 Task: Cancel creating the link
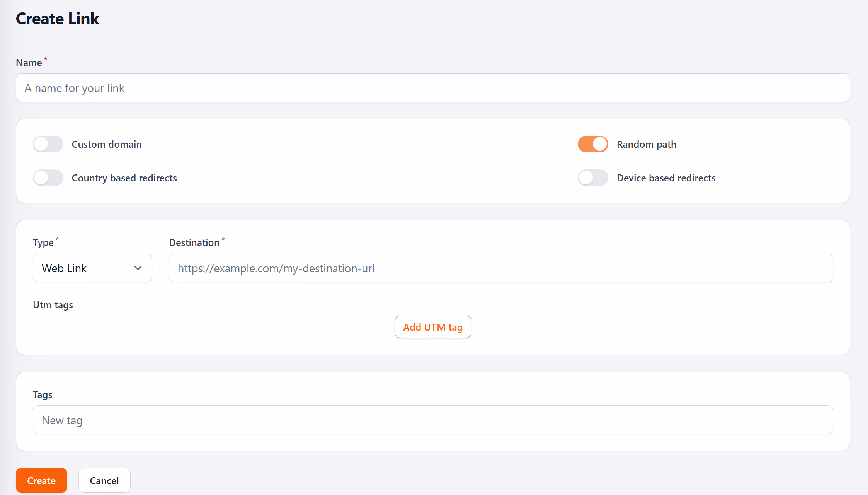click(104, 480)
